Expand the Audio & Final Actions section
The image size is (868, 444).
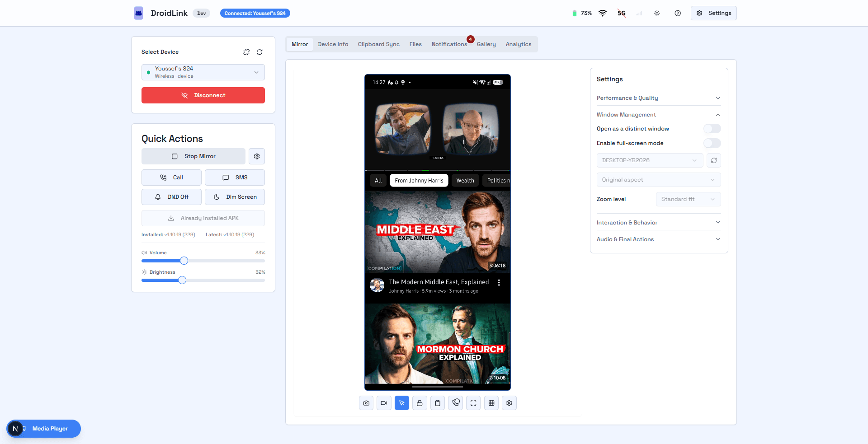659,239
